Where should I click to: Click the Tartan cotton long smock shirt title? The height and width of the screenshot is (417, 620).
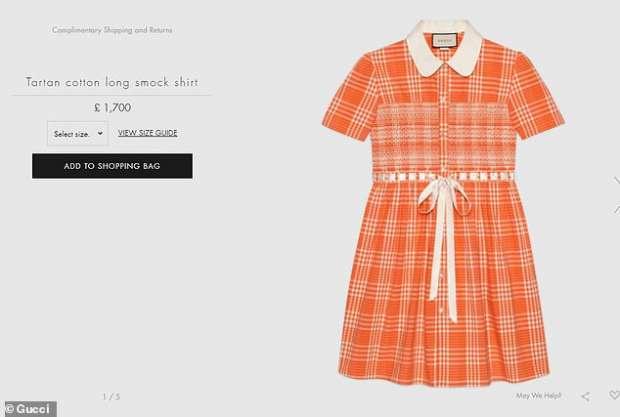point(112,82)
